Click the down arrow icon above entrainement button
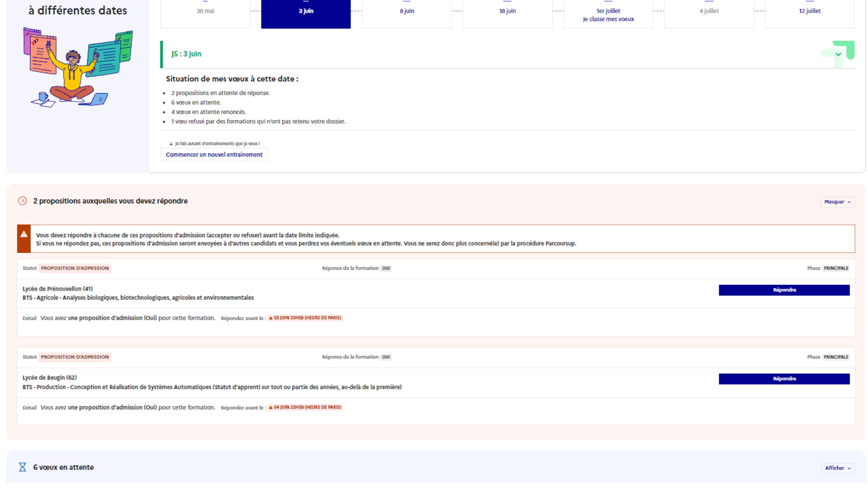The image size is (868, 488). [171, 144]
